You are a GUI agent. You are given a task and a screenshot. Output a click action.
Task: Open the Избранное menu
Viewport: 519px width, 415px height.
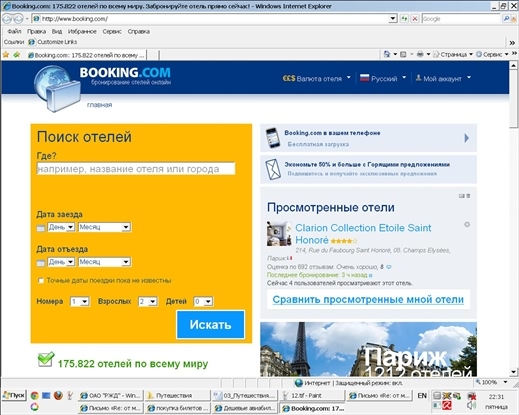82,31
